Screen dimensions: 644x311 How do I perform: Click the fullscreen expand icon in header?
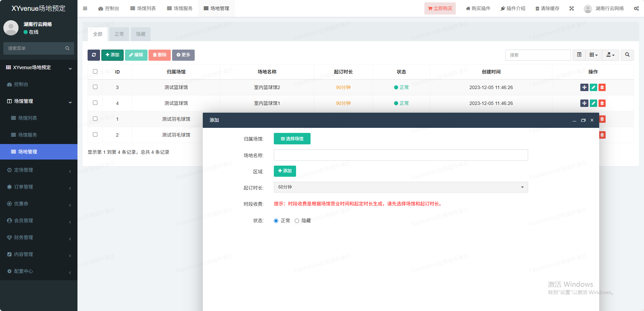coord(572,8)
